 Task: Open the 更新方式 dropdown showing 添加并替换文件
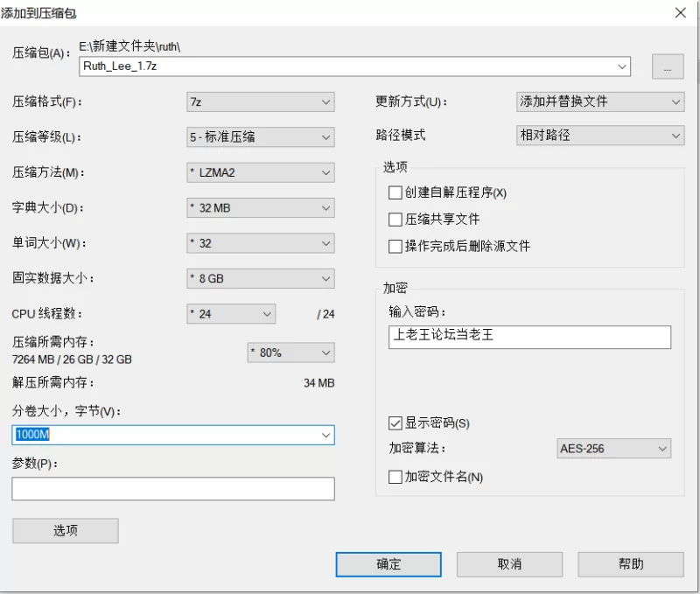click(x=600, y=101)
